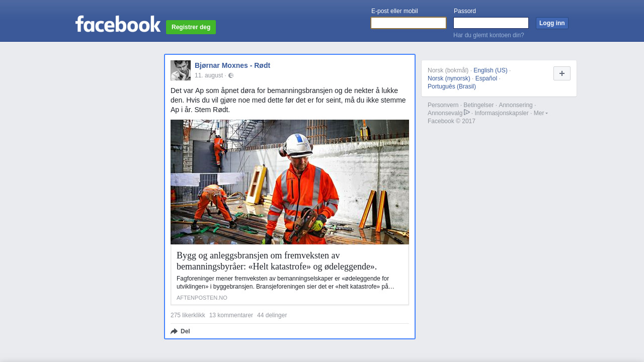Open the Betingelser footer link

478,105
